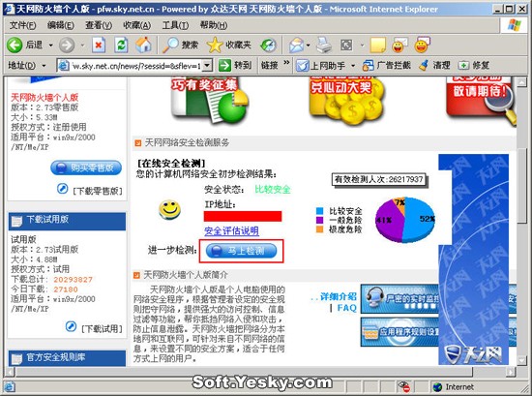Image resolution: width=532 pixels, height=396 pixels.
Task: Open the 地址 label dropdown arrow
Action: click(x=44, y=65)
